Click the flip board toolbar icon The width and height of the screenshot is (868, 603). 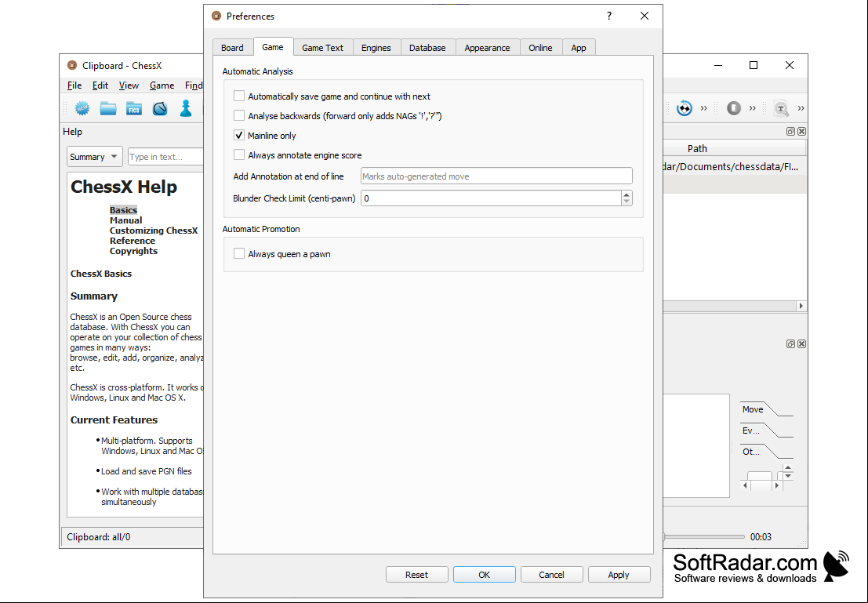click(685, 108)
